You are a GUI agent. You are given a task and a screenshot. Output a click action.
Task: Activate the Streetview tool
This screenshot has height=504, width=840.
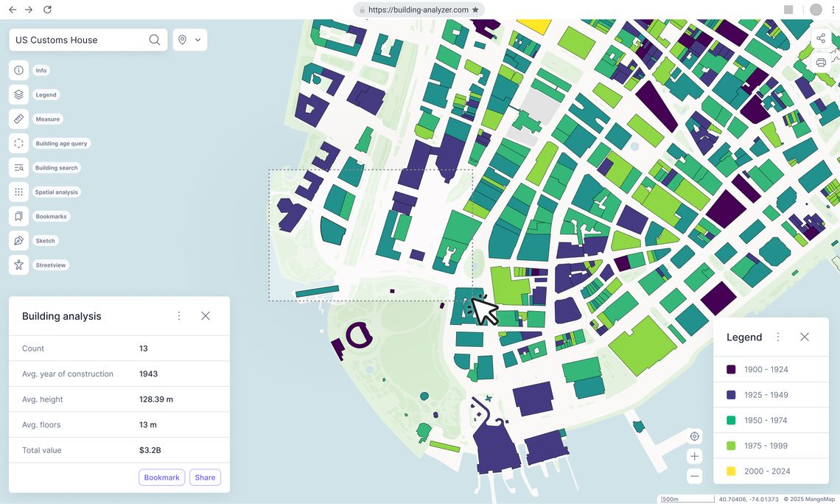click(18, 265)
